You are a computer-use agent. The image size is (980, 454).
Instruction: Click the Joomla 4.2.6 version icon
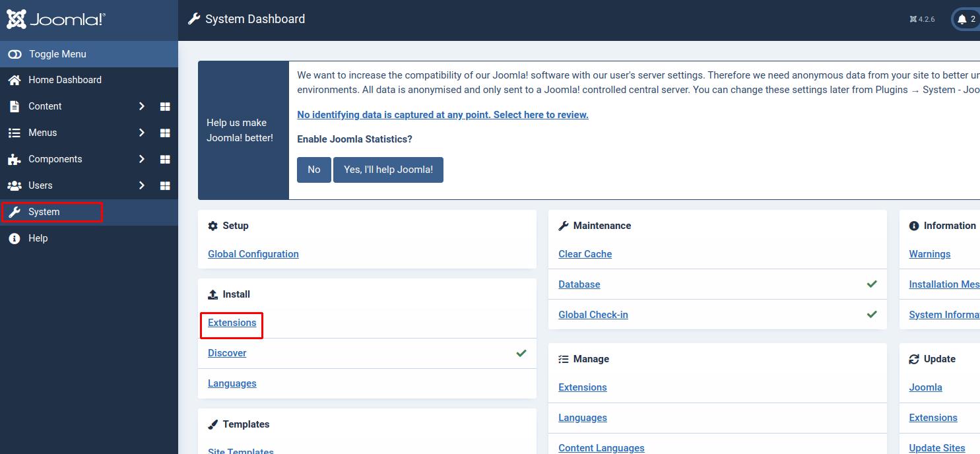(913, 19)
